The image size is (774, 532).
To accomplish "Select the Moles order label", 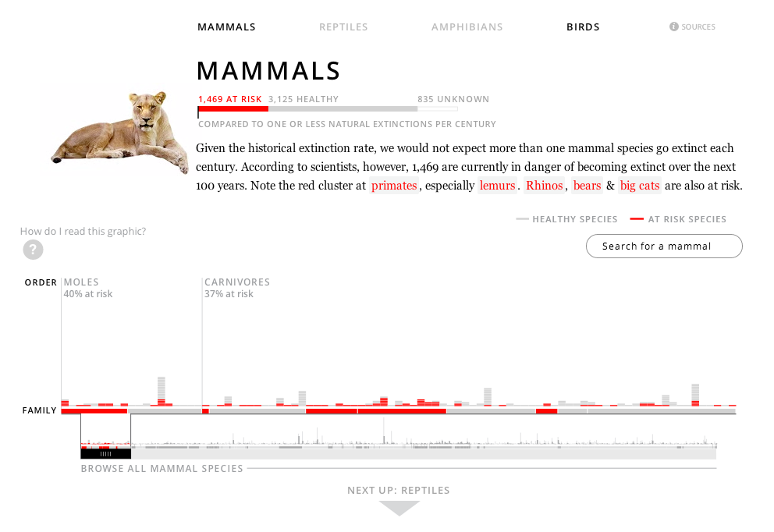I will (81, 282).
